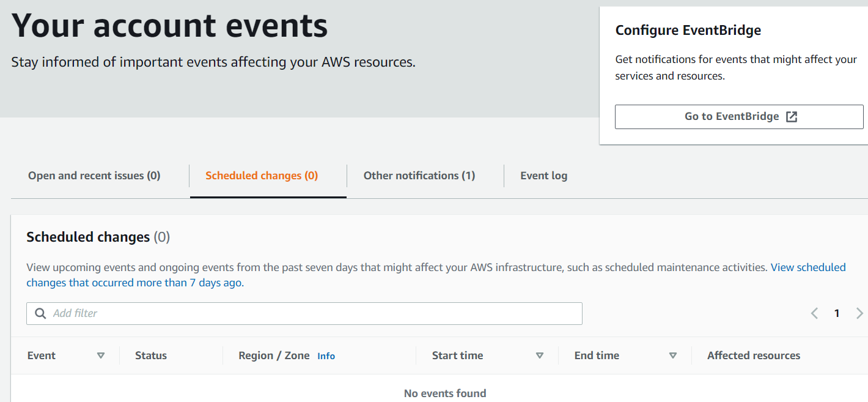
Task: Click the Event column header label
Action: click(x=42, y=355)
